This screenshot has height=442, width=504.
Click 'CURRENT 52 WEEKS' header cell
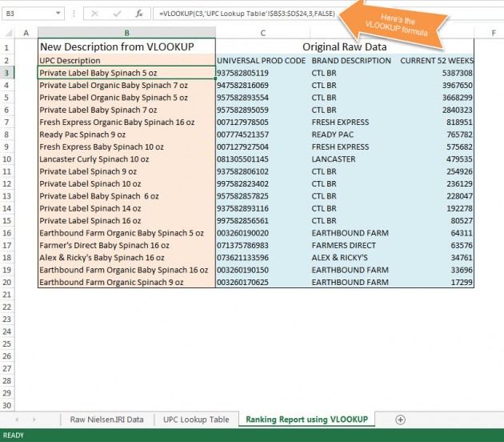point(437,61)
